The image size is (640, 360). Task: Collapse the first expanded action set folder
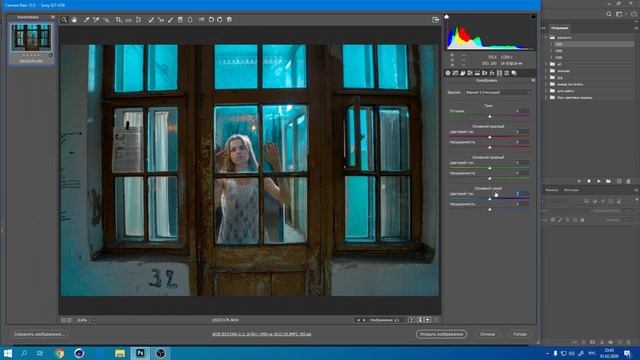point(546,37)
